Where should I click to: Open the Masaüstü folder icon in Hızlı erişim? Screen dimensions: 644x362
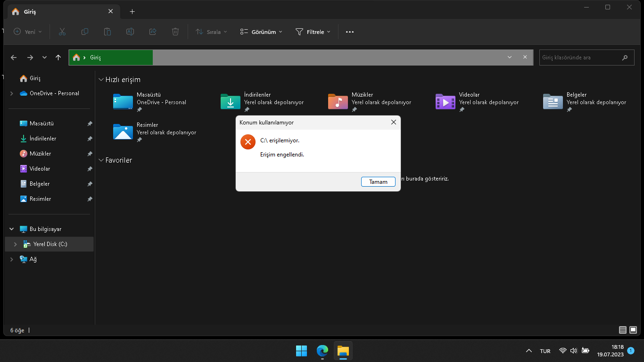(123, 101)
